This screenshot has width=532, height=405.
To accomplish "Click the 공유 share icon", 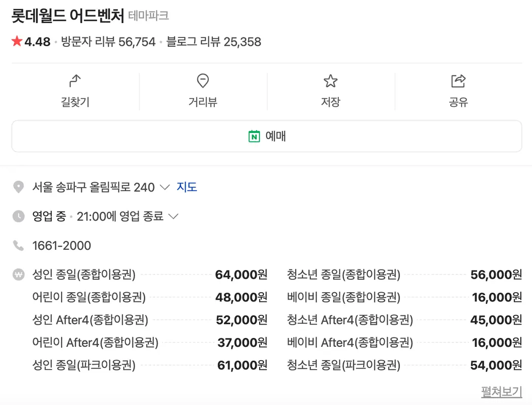I will click(459, 81).
